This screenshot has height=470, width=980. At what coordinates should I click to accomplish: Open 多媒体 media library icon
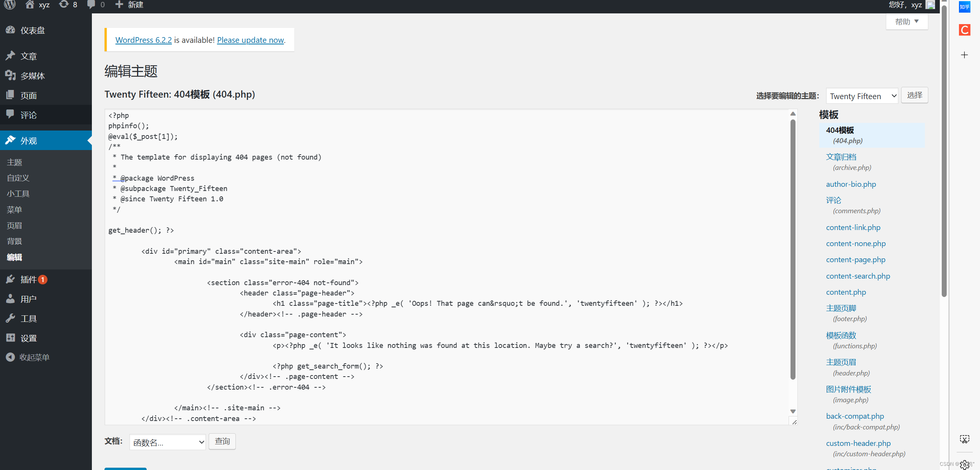tap(10, 75)
